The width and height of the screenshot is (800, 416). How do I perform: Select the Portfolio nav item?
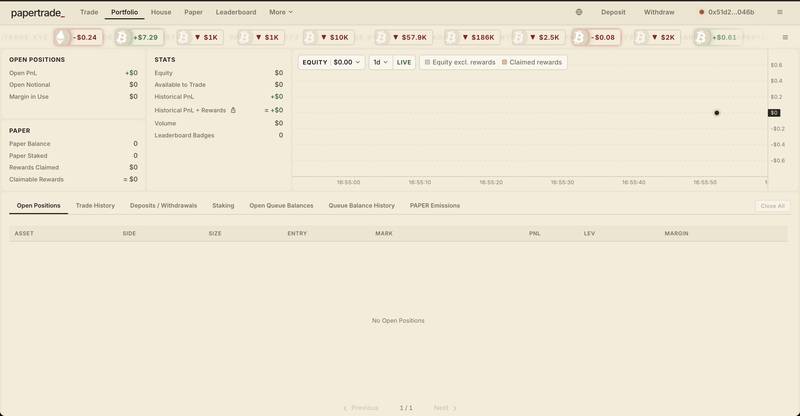tap(124, 12)
